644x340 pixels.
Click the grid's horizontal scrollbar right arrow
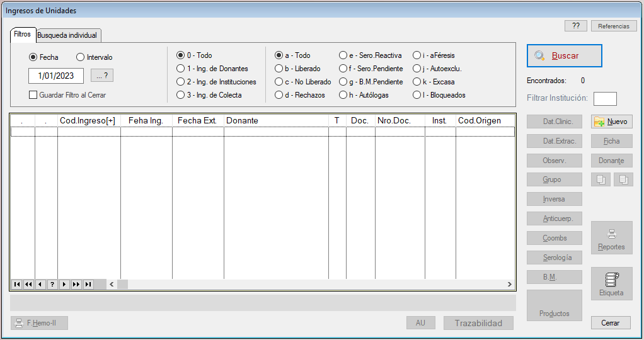[510, 285]
